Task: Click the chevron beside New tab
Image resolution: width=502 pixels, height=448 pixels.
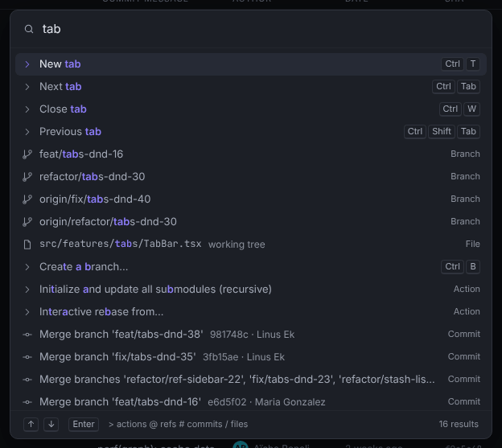Action: (x=27, y=64)
